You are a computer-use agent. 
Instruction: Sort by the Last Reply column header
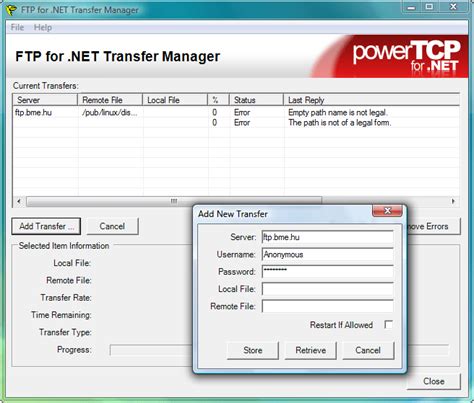point(372,100)
